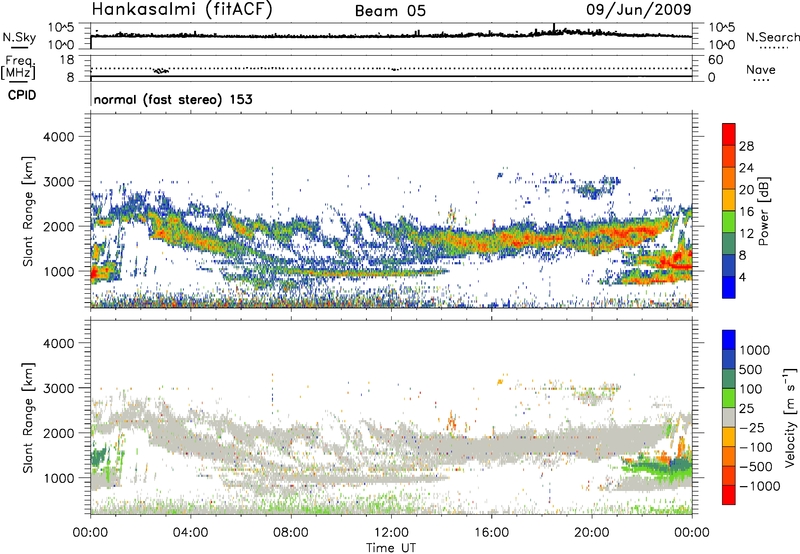Viewport: 800px width, 554px height.
Task: Click the Velocity [m s-1] color bar title
Action: (790, 417)
